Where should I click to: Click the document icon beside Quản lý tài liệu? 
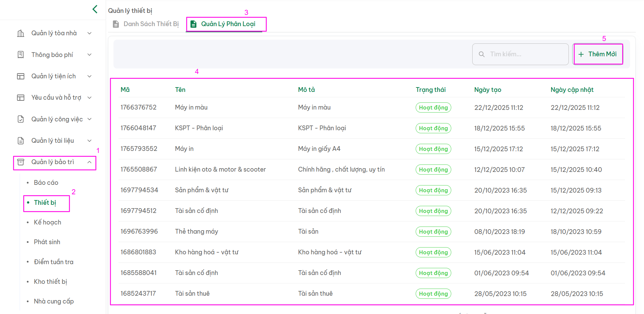[21, 141]
